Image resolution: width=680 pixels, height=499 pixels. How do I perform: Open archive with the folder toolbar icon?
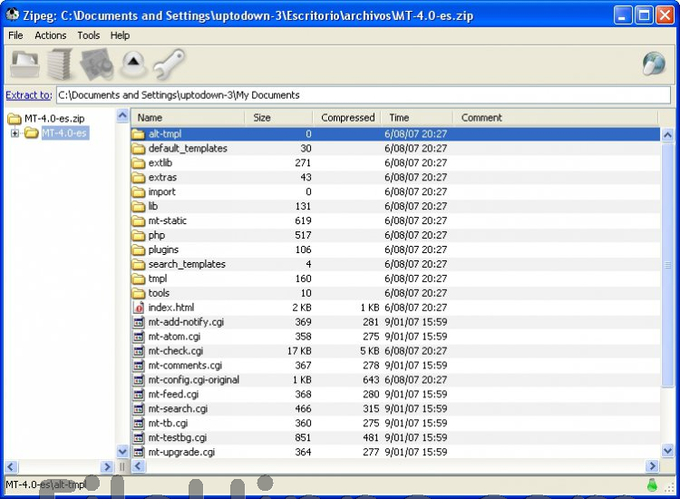(25, 65)
